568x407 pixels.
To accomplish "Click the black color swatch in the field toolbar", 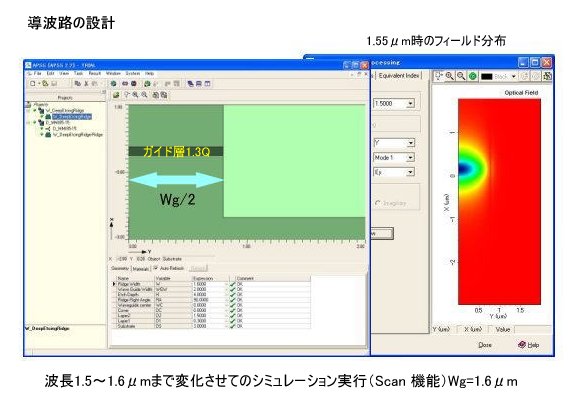I will (487, 76).
